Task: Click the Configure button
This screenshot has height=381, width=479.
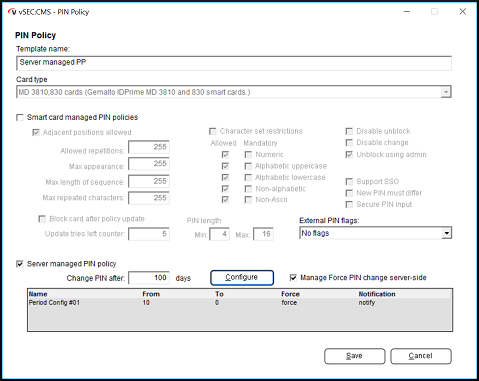Action: [x=242, y=277]
